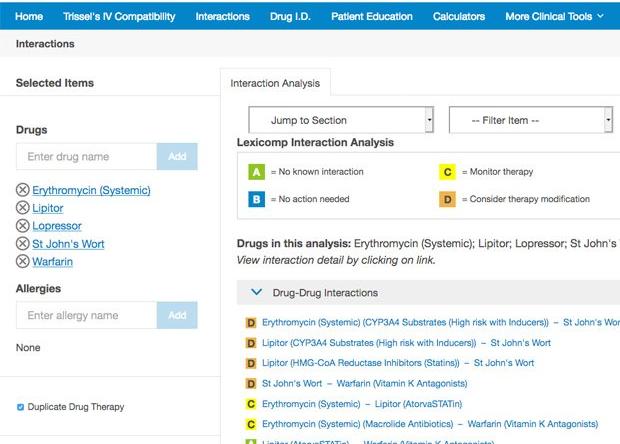Open the Calculators menu item

(x=459, y=16)
